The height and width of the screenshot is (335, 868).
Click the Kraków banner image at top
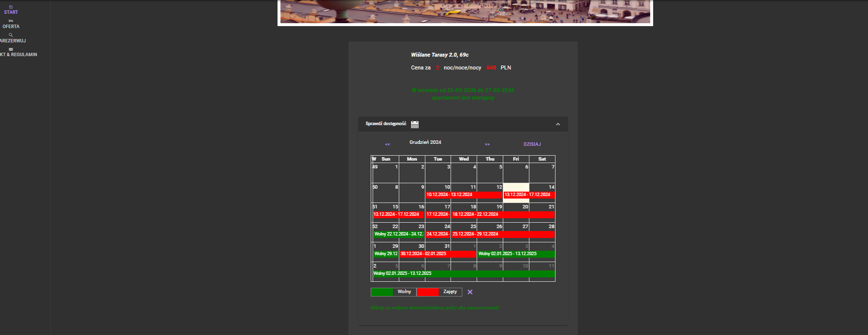click(x=465, y=12)
